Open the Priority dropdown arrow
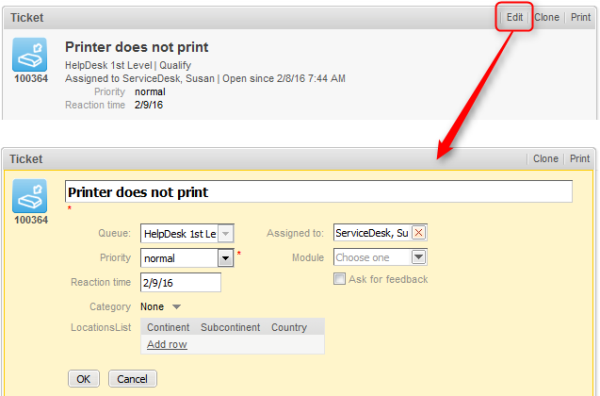Screen dimensions: 600x396 click(x=226, y=258)
